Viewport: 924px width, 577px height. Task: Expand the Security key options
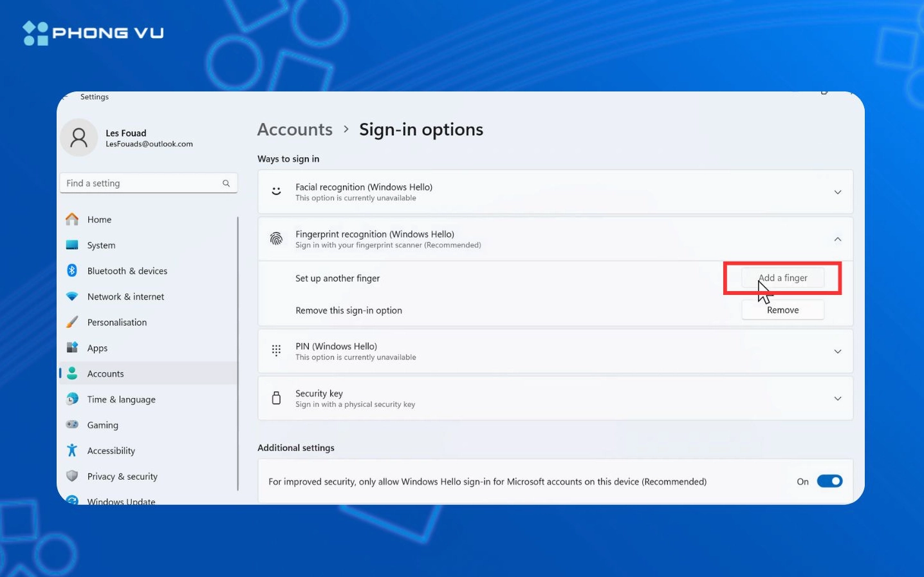(838, 398)
